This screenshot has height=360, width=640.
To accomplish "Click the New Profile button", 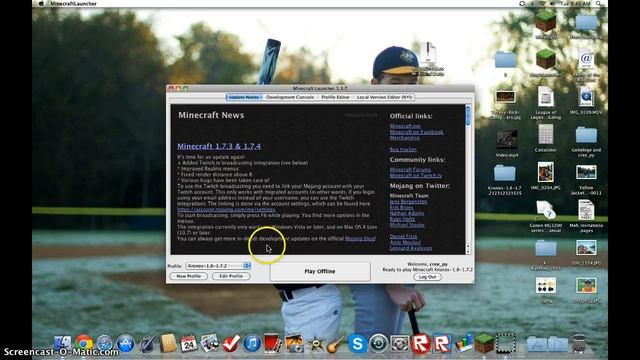I will 189,276.
